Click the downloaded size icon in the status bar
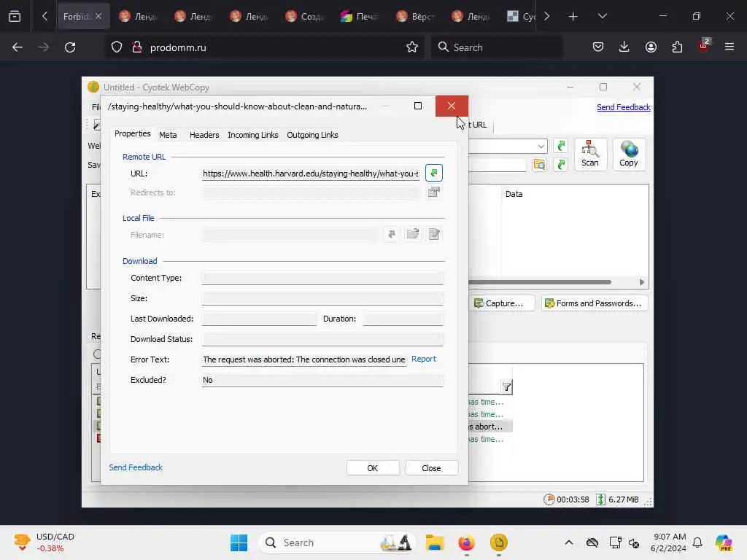747x560 pixels. click(x=601, y=499)
